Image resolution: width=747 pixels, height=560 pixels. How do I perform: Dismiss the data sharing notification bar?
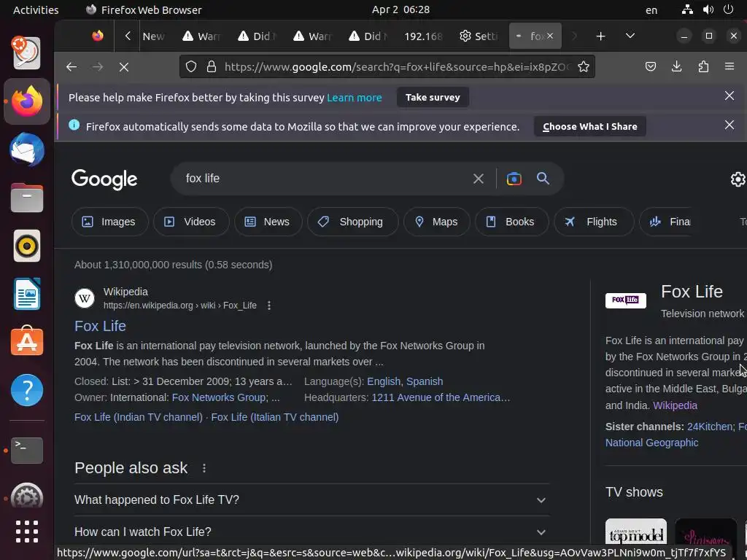[x=729, y=125]
